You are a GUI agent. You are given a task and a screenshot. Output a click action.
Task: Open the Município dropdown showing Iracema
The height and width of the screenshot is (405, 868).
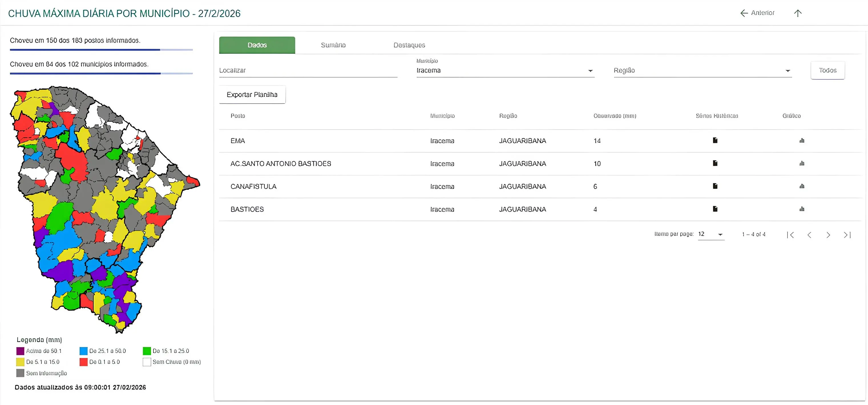coord(505,71)
